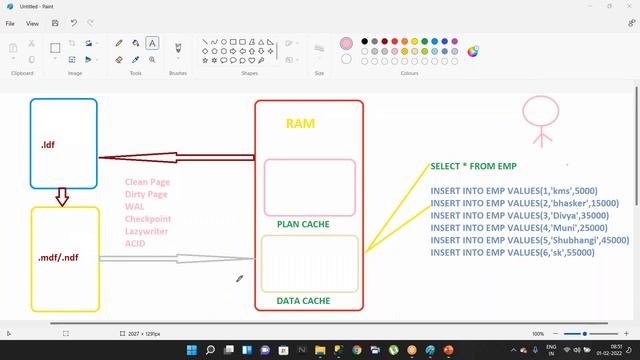
Task: Pick the green colour swatch
Action: [x=424, y=41]
